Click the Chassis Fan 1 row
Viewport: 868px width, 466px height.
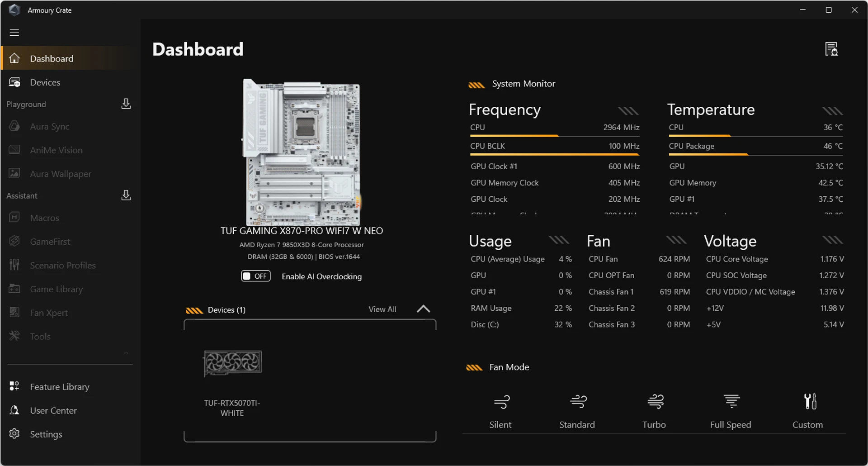click(x=639, y=292)
